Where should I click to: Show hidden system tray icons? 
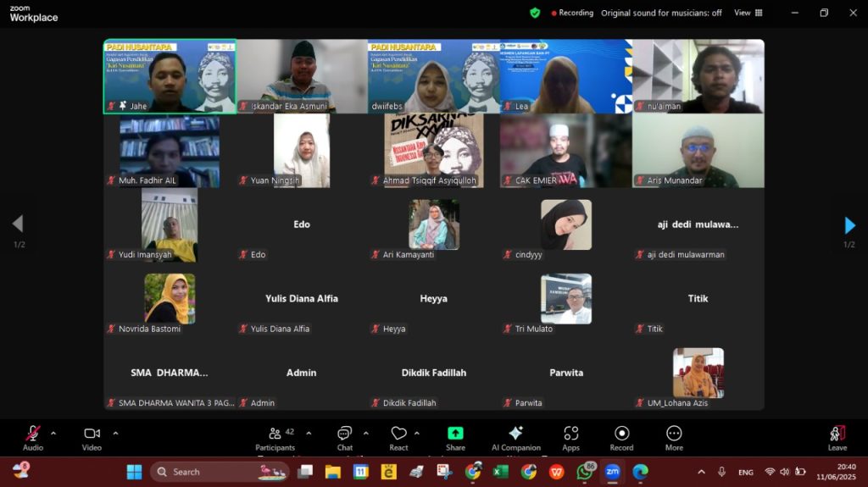701,472
